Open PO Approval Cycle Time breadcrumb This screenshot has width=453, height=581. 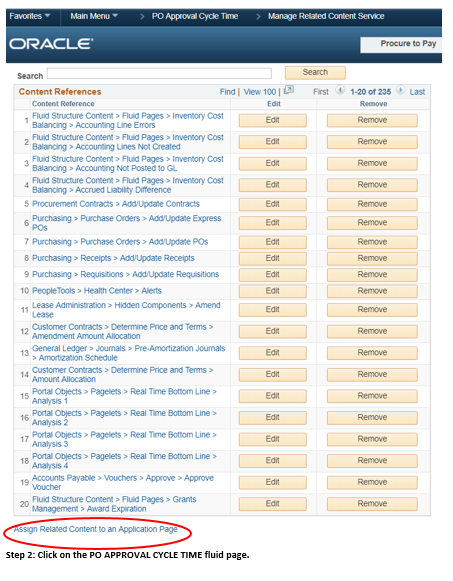pyautogui.click(x=195, y=16)
